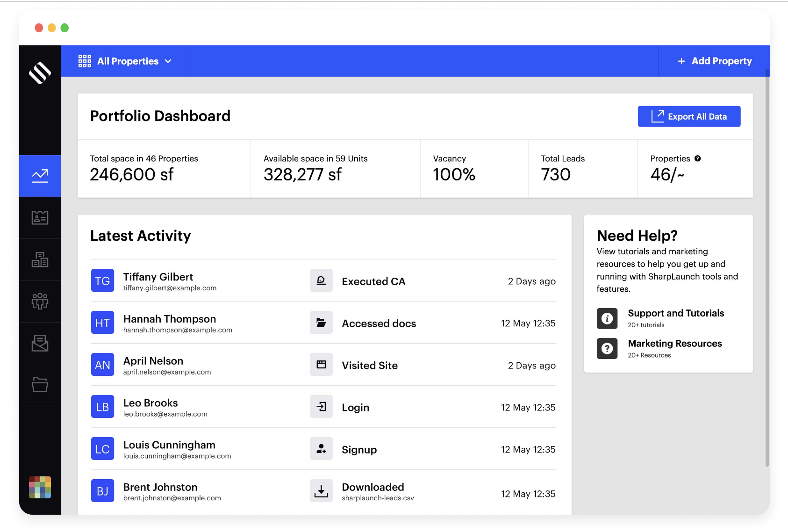Click the SharpLaunch logo in sidebar
788x532 pixels.
coord(40,73)
